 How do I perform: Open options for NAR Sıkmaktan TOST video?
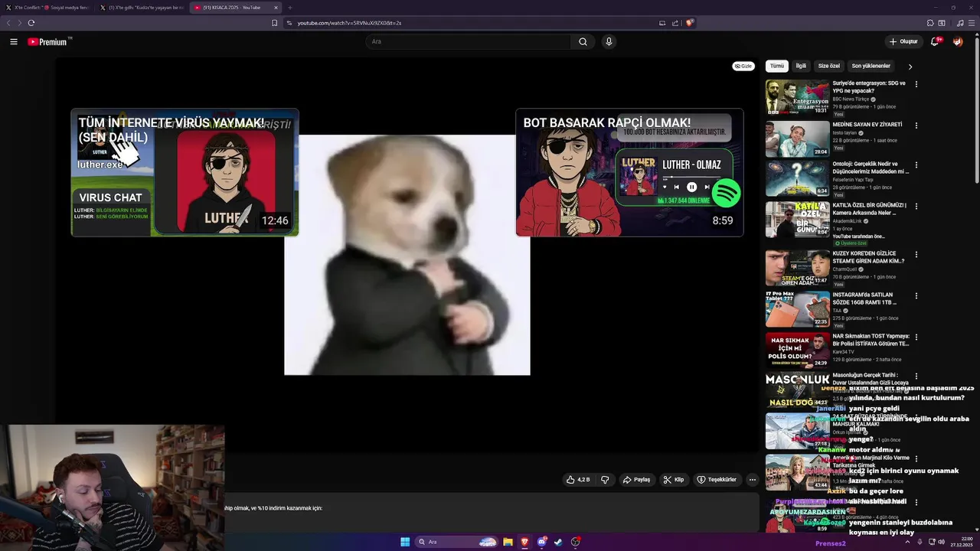916,337
